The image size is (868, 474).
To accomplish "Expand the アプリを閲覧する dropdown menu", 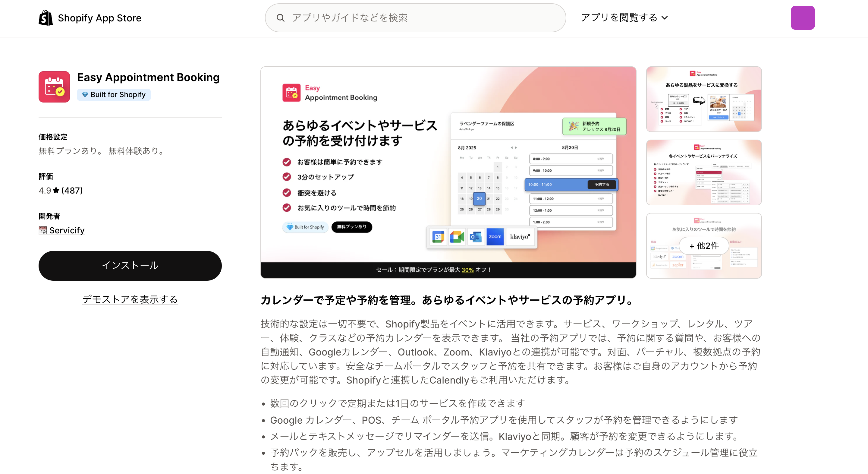I will [624, 17].
